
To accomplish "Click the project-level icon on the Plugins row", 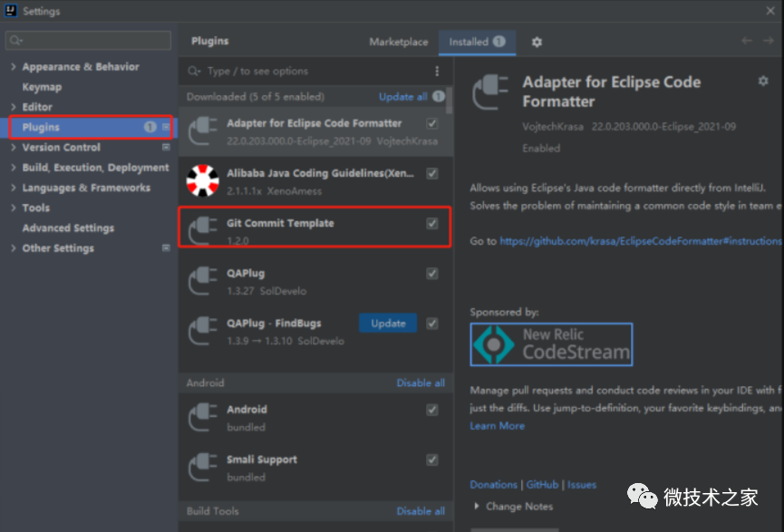I will point(166,127).
